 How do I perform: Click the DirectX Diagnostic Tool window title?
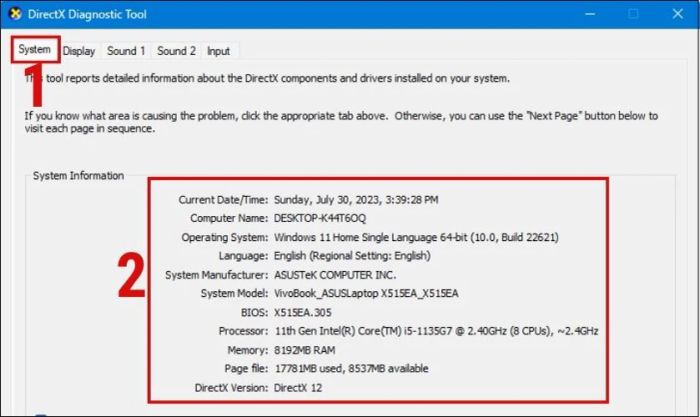87,14
